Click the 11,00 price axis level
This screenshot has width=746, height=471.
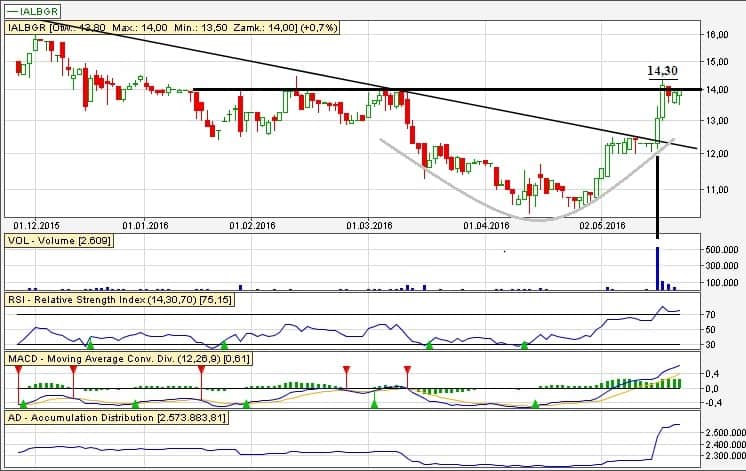click(x=716, y=188)
